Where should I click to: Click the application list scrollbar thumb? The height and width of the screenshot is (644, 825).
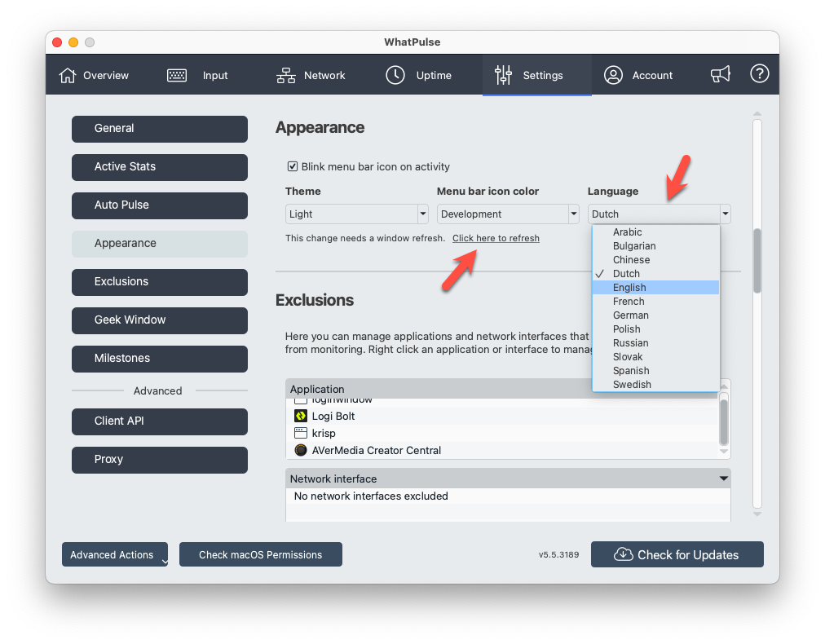[x=724, y=421]
